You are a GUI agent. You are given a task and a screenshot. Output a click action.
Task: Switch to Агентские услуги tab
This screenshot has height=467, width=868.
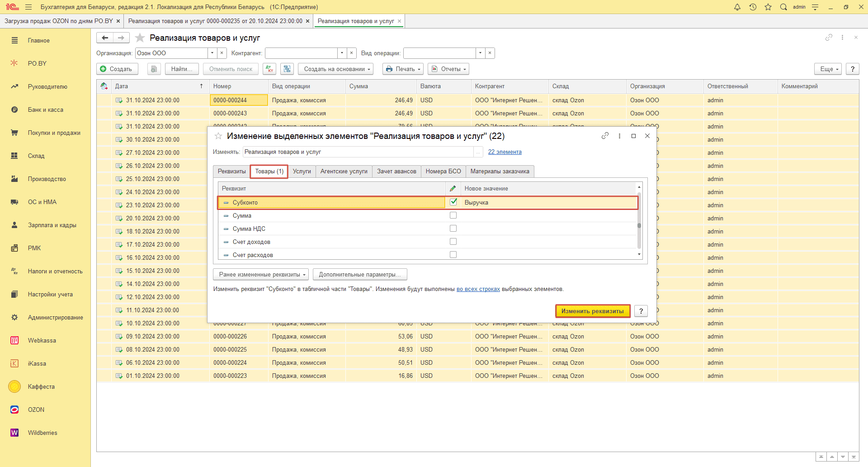(344, 172)
